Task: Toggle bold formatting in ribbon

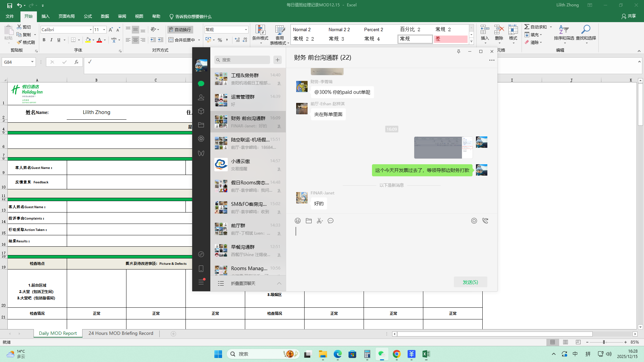Action: [44, 40]
